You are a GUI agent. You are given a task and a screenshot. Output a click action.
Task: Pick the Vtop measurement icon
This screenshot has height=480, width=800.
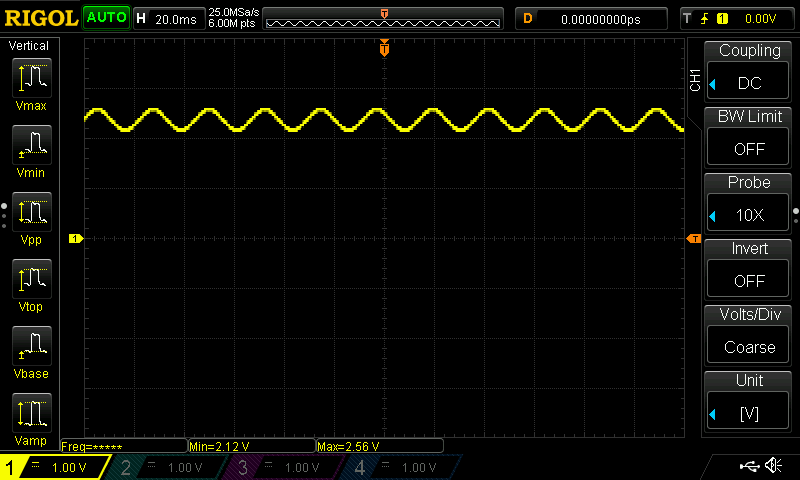(32, 279)
